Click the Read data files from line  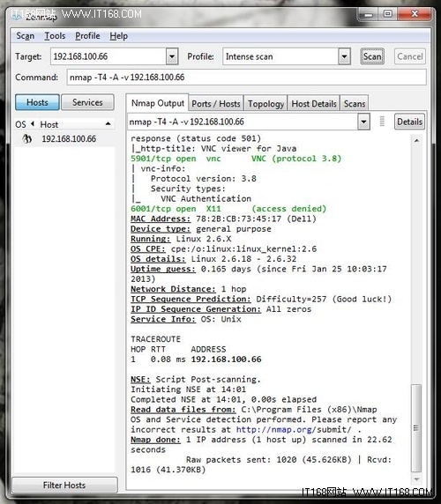click(254, 410)
